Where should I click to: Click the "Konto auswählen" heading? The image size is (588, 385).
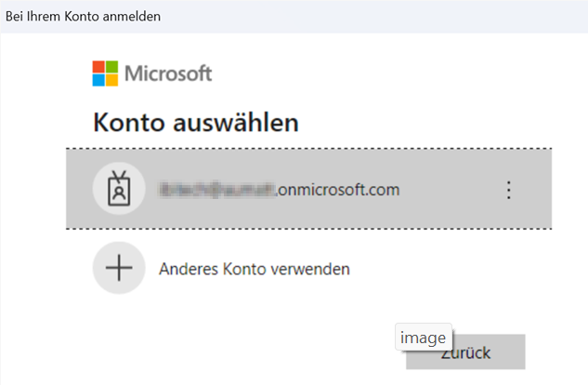pyautogui.click(x=195, y=122)
